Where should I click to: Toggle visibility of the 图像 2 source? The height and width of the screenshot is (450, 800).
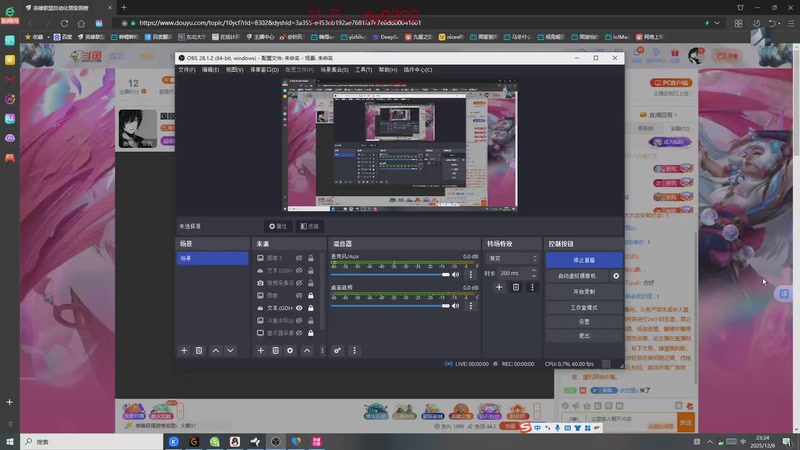299,258
